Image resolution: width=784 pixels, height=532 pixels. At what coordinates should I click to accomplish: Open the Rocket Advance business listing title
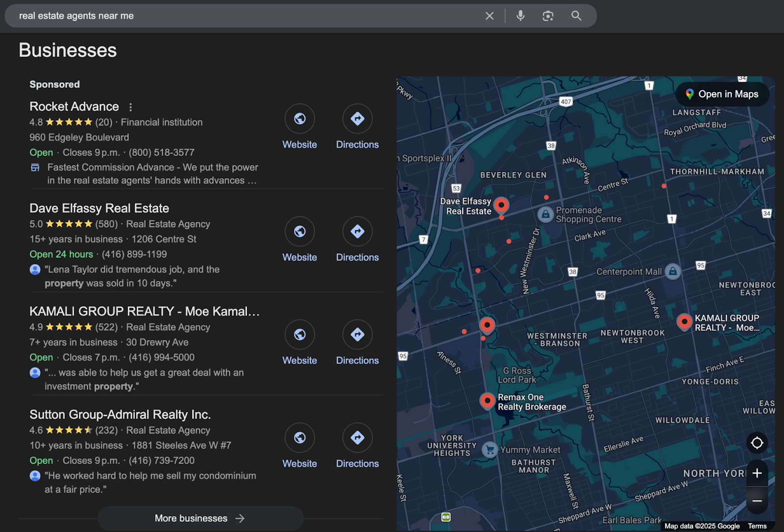[x=74, y=107]
